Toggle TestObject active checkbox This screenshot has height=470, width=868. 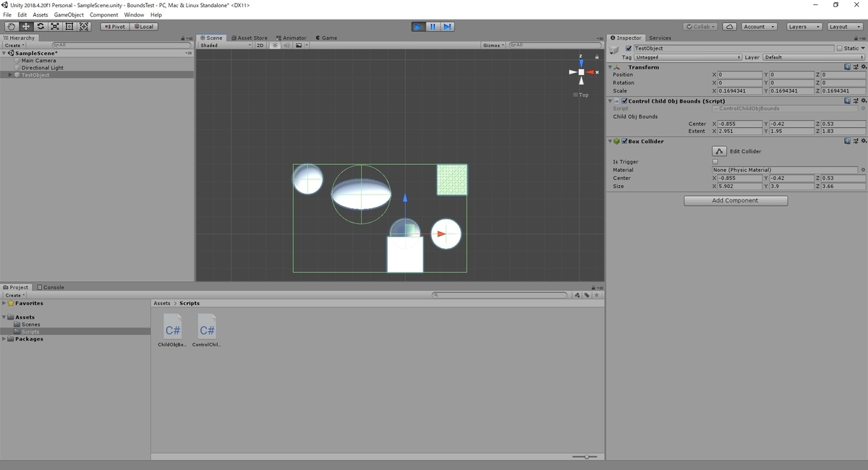pyautogui.click(x=628, y=48)
